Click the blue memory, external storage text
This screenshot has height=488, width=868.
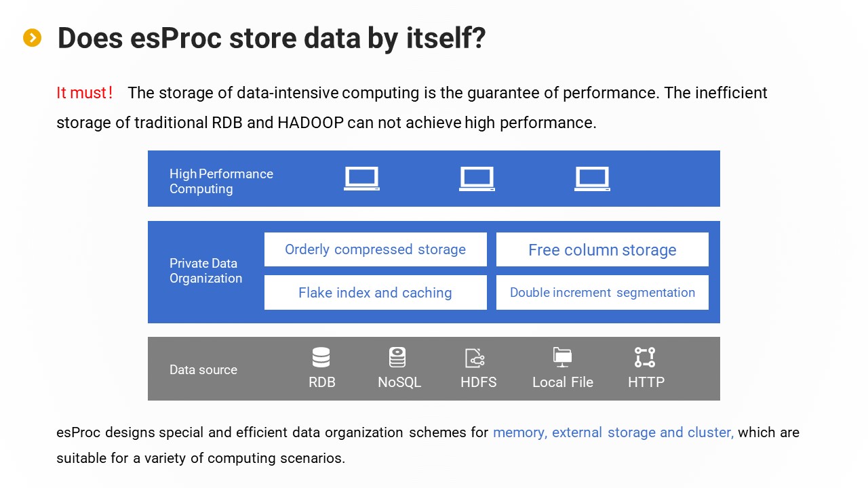(613, 432)
